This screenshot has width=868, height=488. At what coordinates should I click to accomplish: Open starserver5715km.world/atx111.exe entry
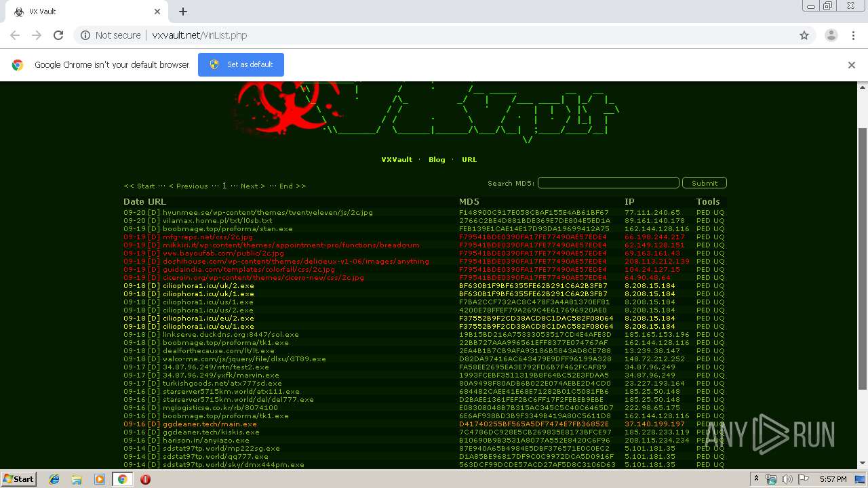click(231, 392)
